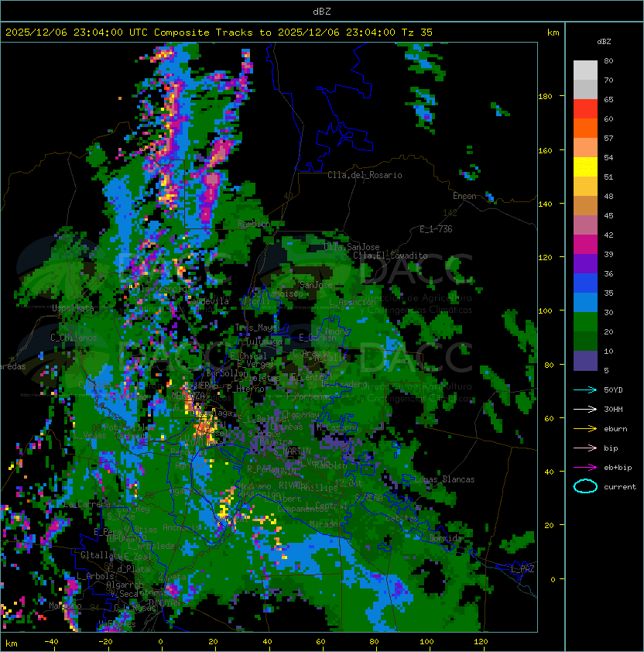Image resolution: width=644 pixels, height=652 pixels.
Task: Click the magenta eb+bip arrow legend icon
Action: tap(585, 468)
